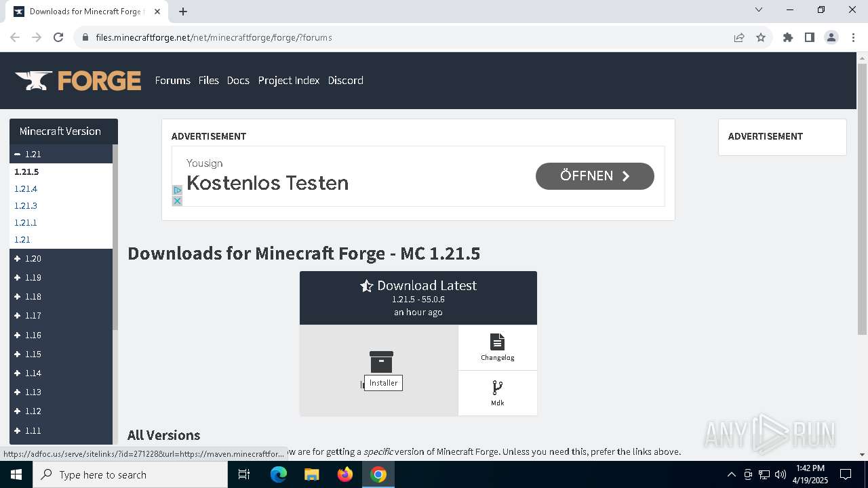
Task: Open the tab search chevron
Action: coord(759,9)
